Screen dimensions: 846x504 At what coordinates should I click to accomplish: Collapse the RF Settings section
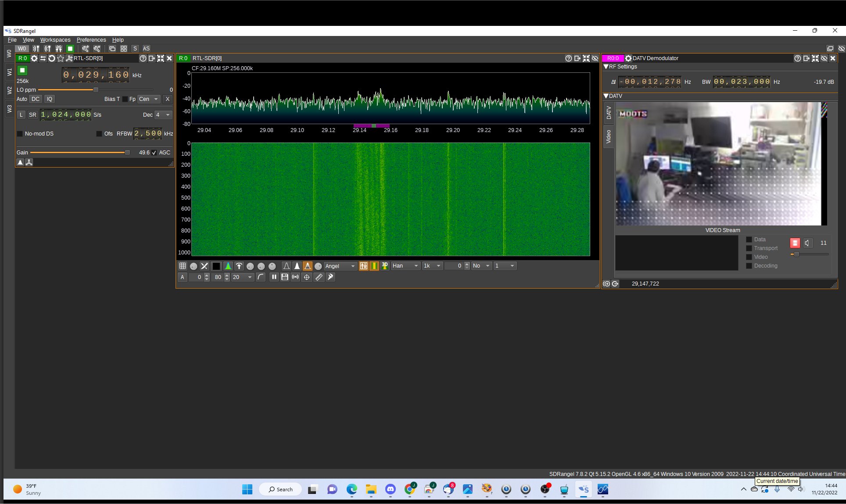tap(606, 67)
